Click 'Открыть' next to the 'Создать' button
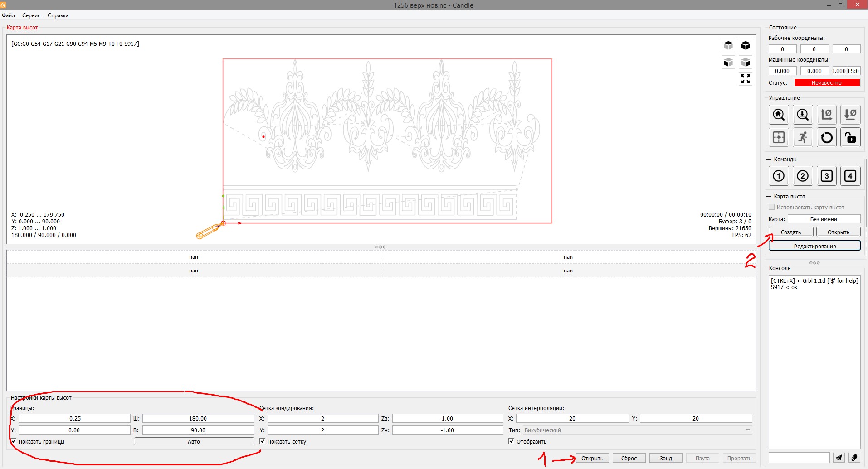The height and width of the screenshot is (469, 868). click(839, 232)
